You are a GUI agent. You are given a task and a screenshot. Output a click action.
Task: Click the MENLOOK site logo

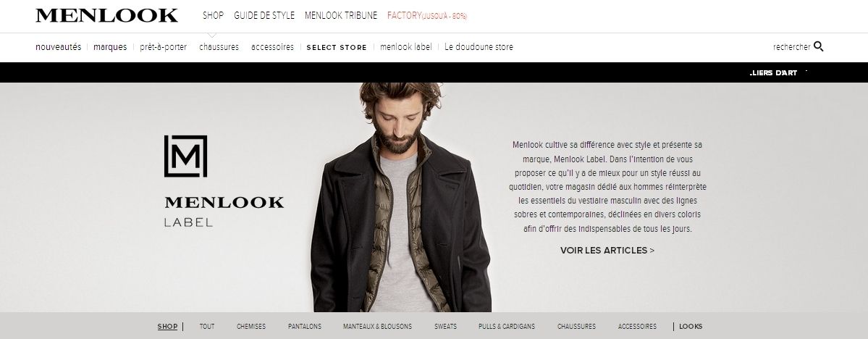(107, 15)
